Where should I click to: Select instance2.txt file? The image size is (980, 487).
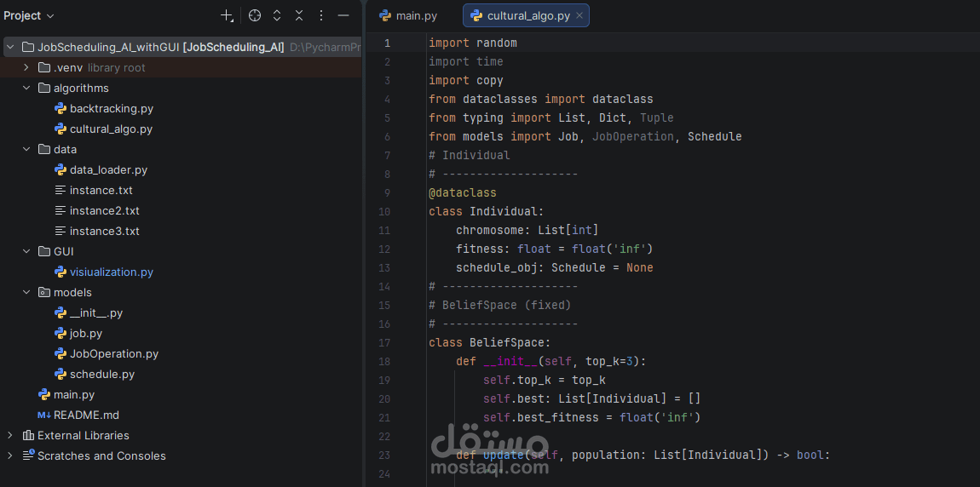[x=104, y=210]
